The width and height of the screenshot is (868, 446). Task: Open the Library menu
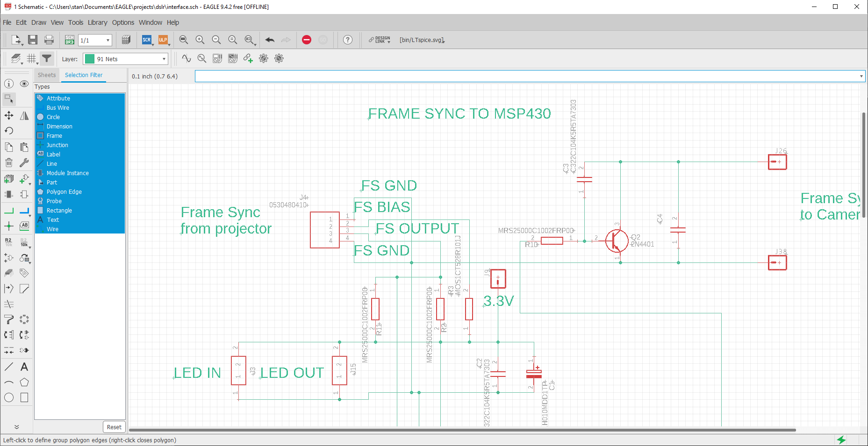(x=97, y=22)
